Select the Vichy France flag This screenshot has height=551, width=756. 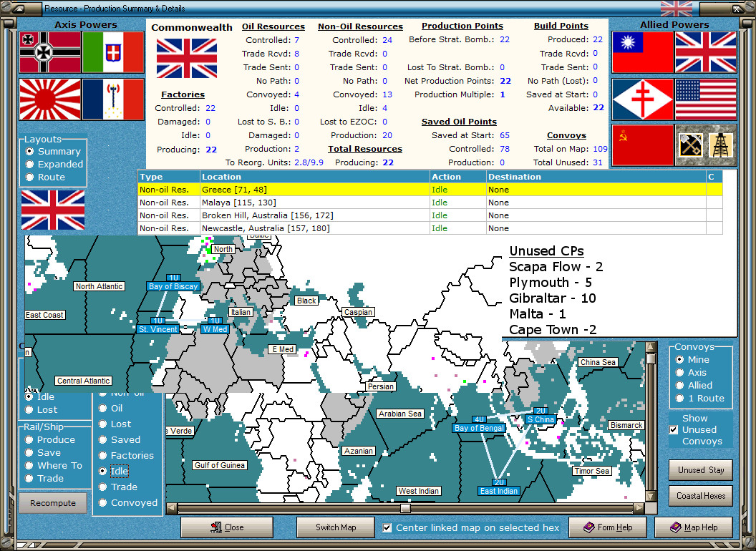[x=113, y=99]
